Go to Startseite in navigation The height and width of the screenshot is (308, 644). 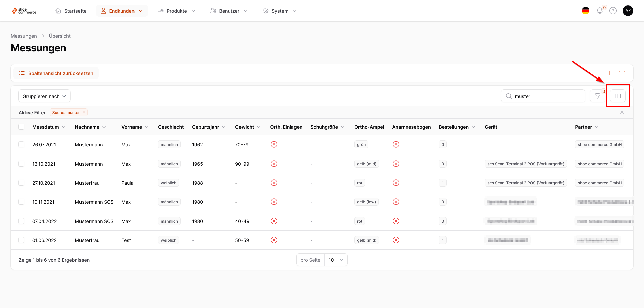click(x=71, y=11)
